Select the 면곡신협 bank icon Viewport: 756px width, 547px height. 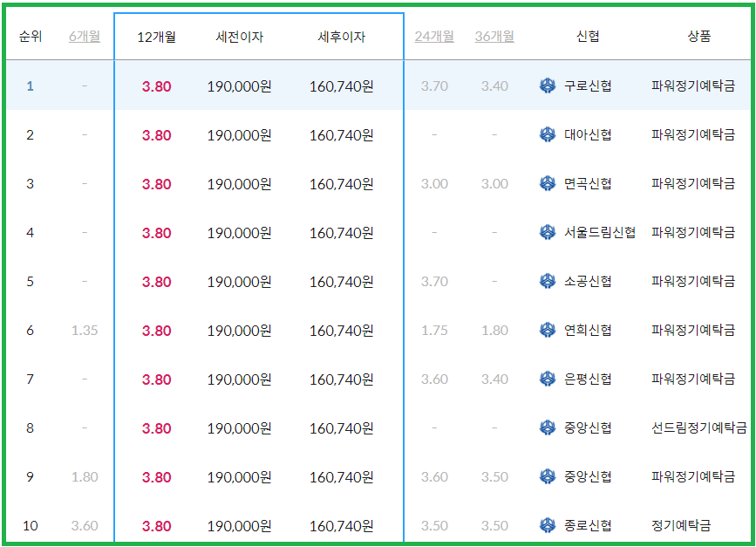click(547, 184)
